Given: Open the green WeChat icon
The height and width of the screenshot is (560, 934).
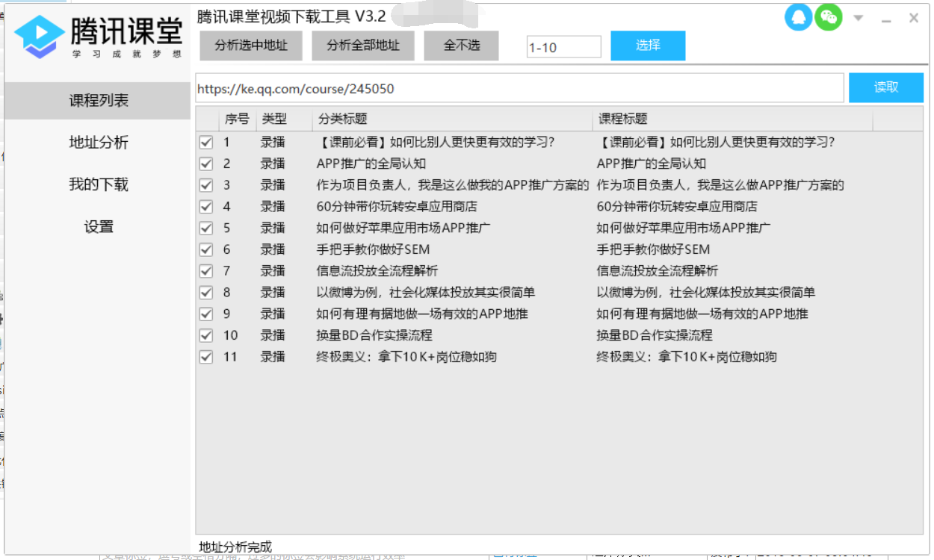Looking at the screenshot, I should coord(828,17).
